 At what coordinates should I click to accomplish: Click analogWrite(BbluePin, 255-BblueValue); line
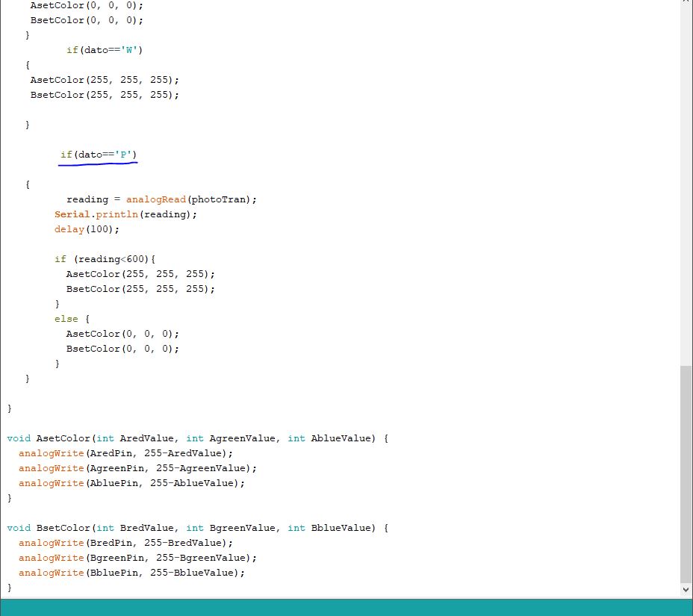tap(131, 573)
